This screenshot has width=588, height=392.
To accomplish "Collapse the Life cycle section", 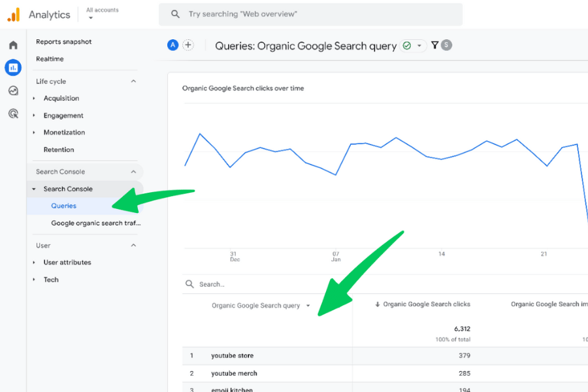I will tap(133, 82).
